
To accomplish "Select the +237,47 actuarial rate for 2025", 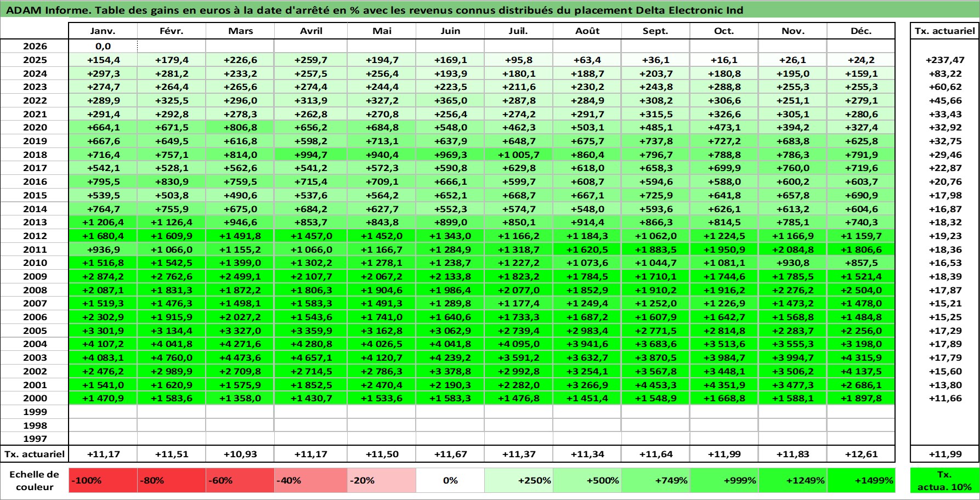I will (x=944, y=60).
